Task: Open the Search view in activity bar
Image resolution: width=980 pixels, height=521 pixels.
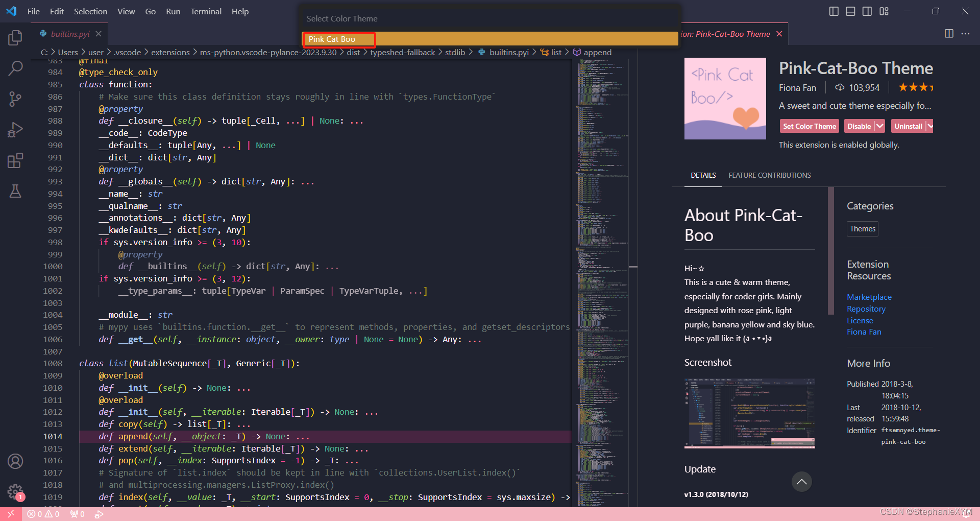Action: tap(15, 68)
